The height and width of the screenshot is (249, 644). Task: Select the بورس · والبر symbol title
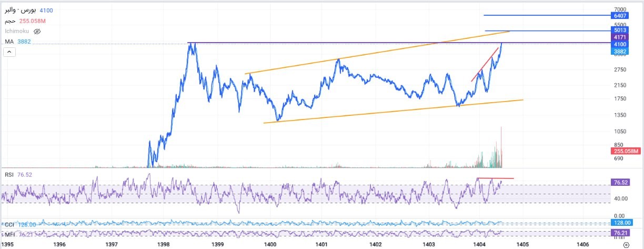(21, 11)
